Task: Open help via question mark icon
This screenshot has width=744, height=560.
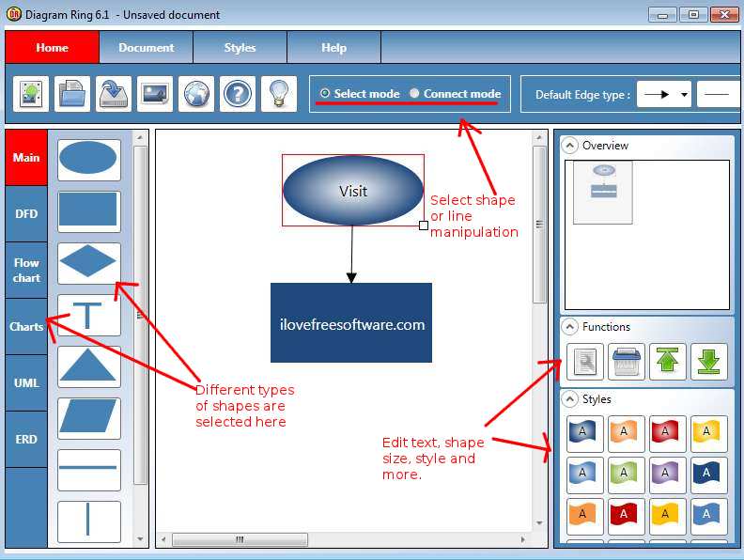Action: tap(238, 94)
